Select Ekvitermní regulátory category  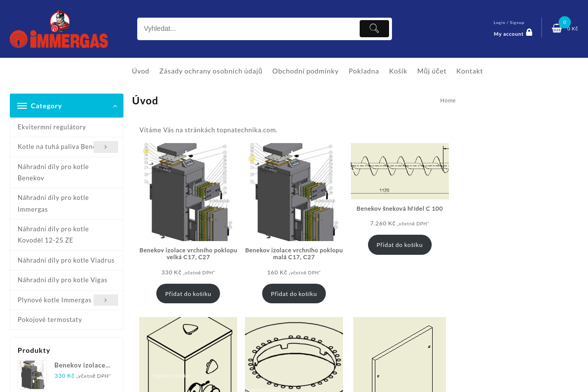[51, 127]
